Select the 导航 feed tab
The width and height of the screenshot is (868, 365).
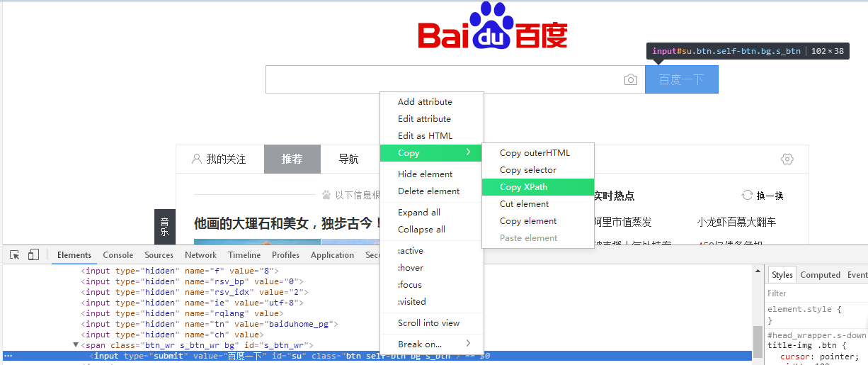[x=348, y=159]
